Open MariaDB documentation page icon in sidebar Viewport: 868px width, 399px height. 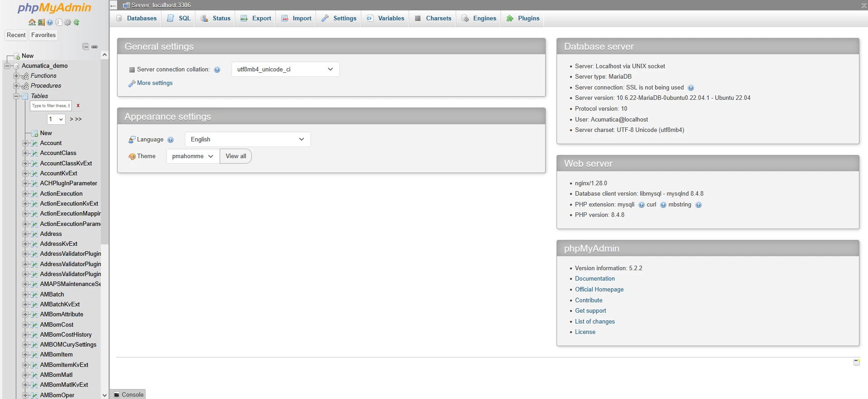tap(58, 22)
